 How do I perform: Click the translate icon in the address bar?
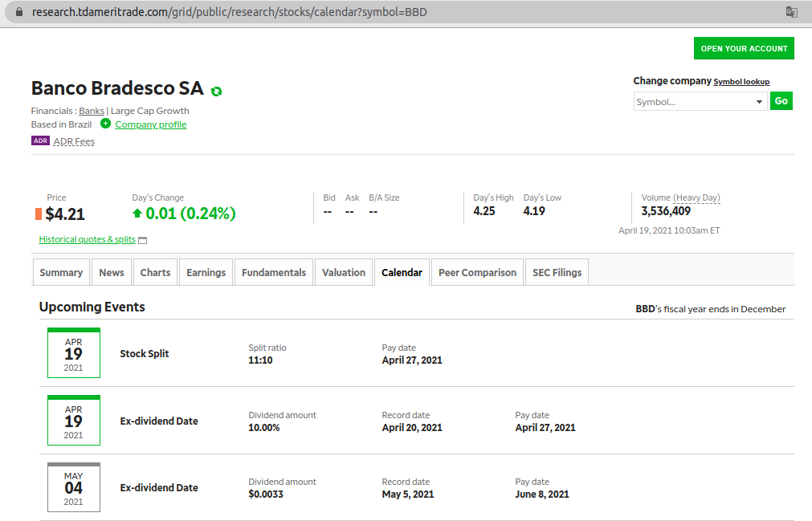point(791,12)
